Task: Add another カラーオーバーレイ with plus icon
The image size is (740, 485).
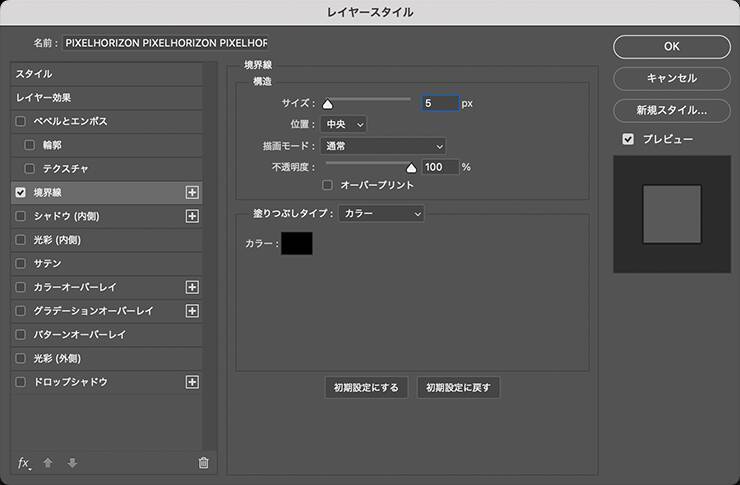Action: (193, 287)
